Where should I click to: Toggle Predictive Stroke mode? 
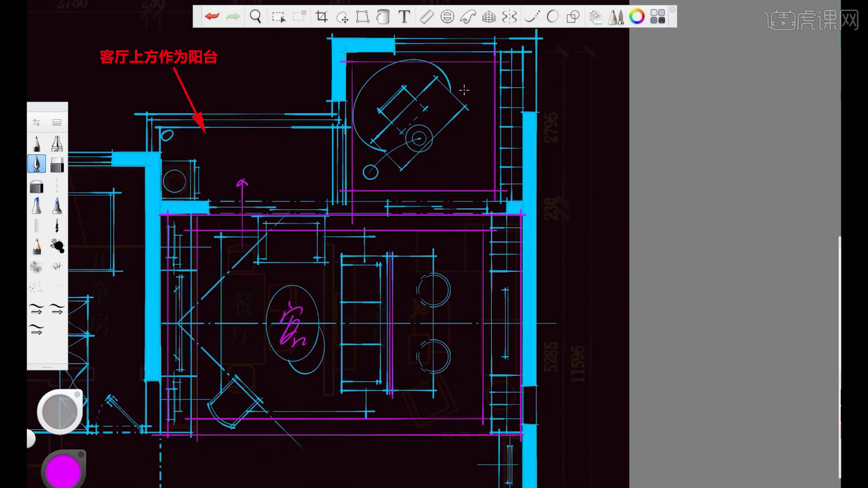(x=552, y=17)
